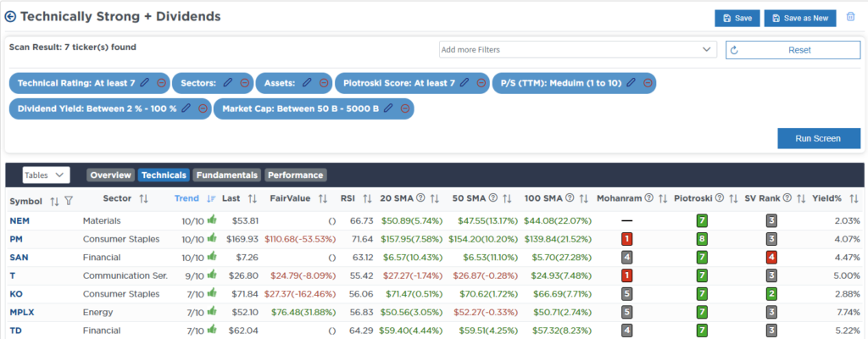This screenshot has height=339, width=868.
Task: Remove the Sectors filter
Action: [244, 82]
